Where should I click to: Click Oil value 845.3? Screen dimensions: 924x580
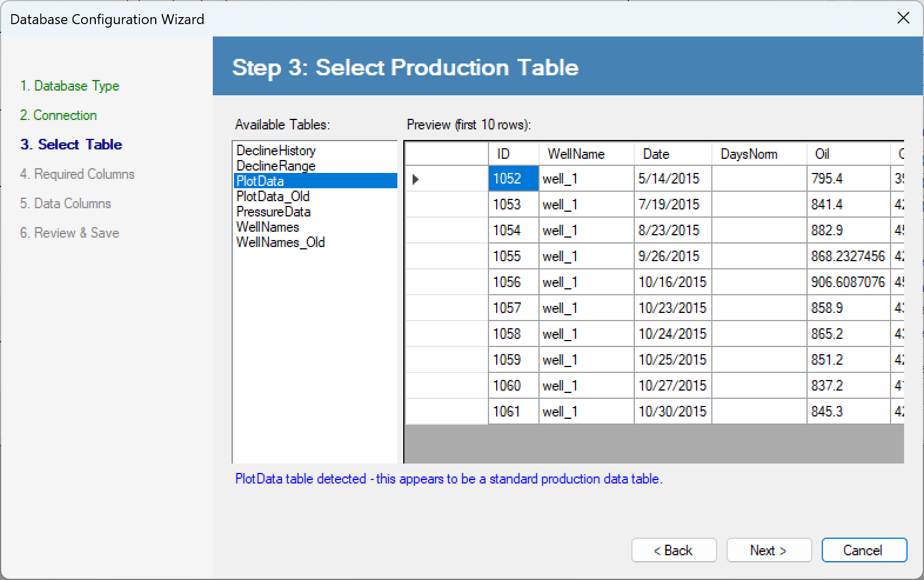point(849,412)
